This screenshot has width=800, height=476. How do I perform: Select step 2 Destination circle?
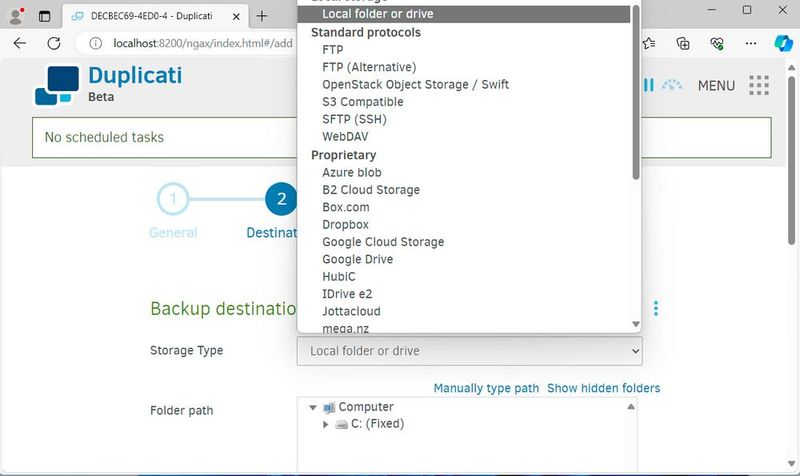click(281, 199)
